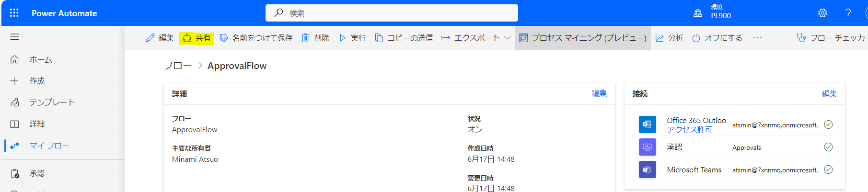Click the Approvals connection icon
The width and height of the screenshot is (868, 192).
tap(647, 147)
